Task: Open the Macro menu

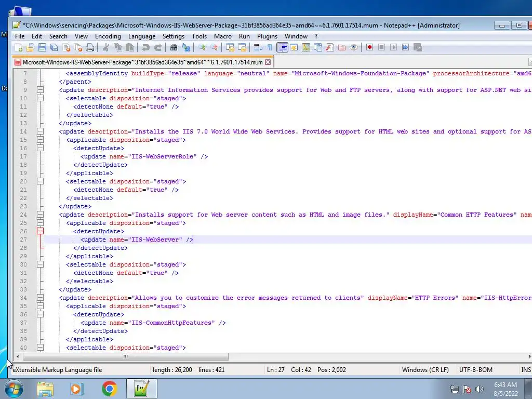Action: [222, 36]
